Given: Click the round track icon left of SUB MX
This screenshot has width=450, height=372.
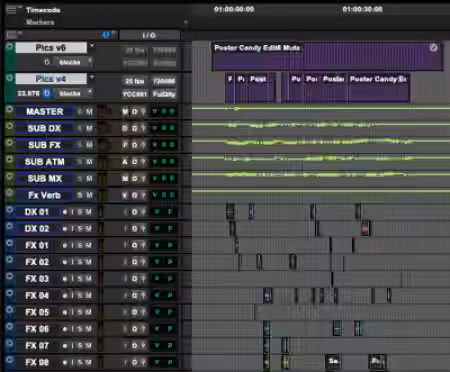Looking at the screenshot, I should (x=10, y=176).
